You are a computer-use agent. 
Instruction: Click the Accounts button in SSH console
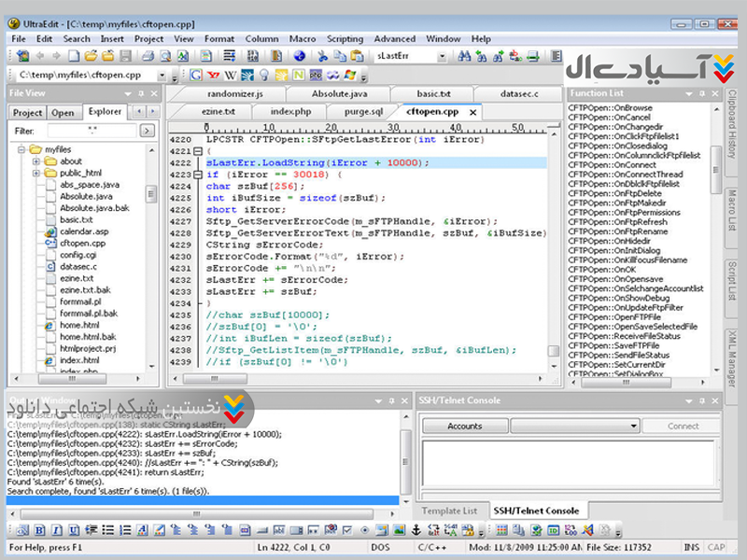465,426
